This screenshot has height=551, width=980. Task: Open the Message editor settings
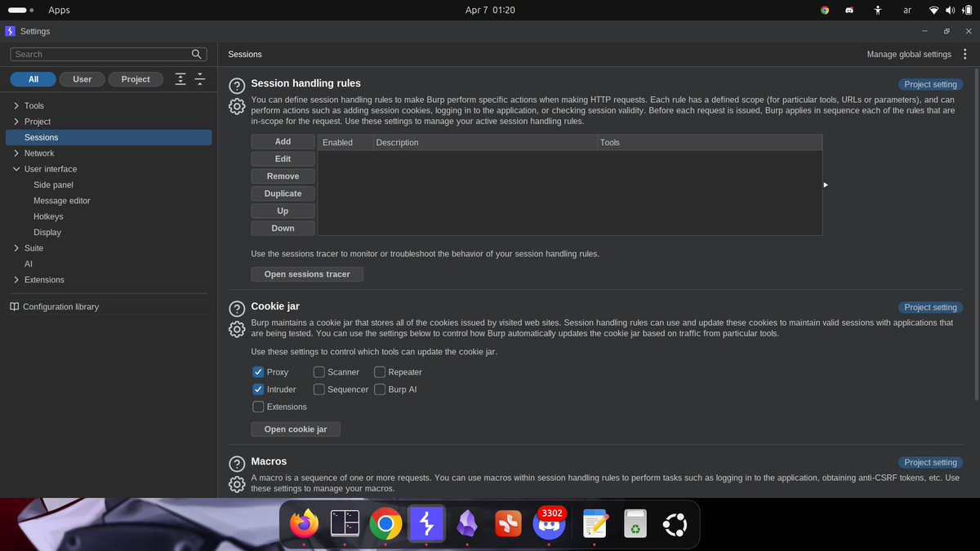[62, 201]
